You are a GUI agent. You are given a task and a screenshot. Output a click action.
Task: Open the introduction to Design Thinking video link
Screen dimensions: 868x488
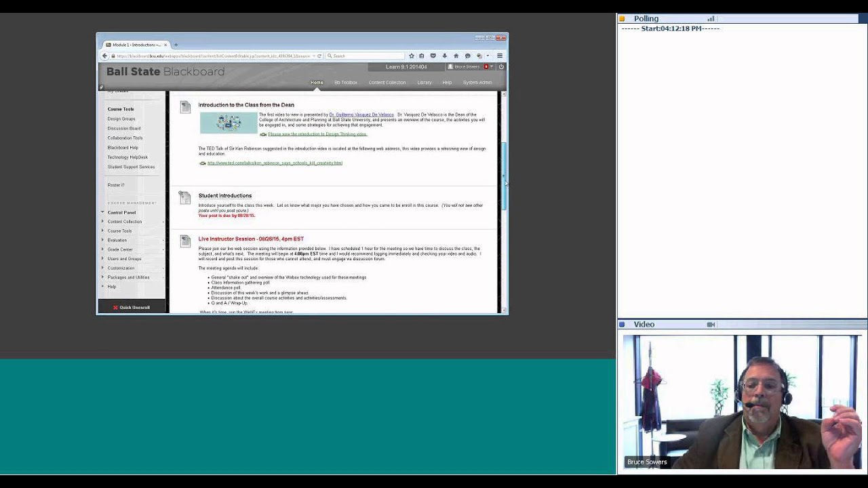point(317,134)
